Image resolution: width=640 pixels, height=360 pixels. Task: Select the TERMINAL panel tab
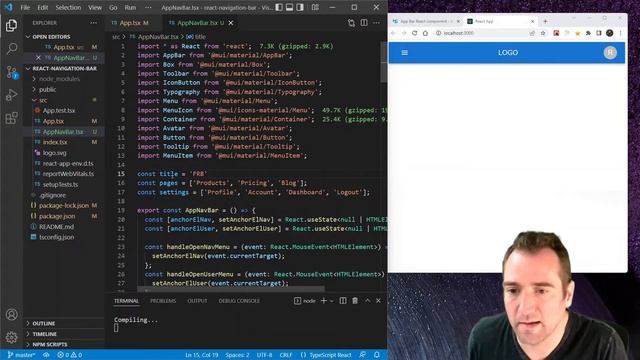point(126,301)
